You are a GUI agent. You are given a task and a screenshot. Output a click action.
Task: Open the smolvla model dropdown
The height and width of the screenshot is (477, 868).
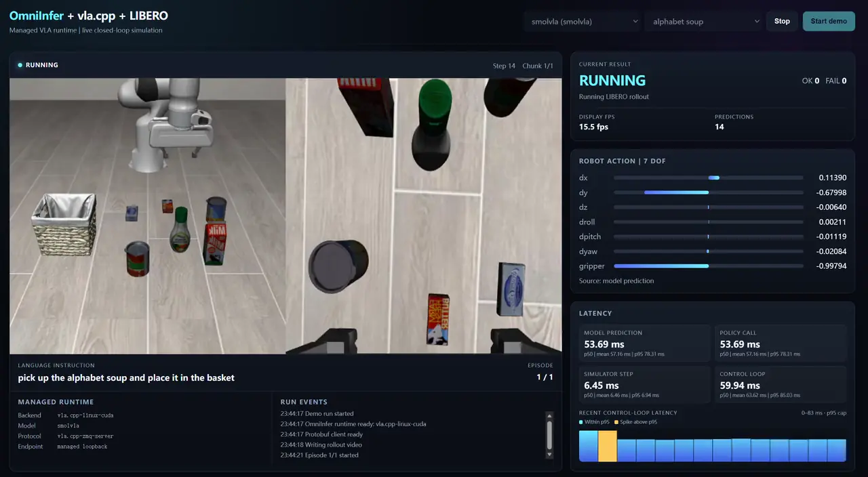(583, 21)
